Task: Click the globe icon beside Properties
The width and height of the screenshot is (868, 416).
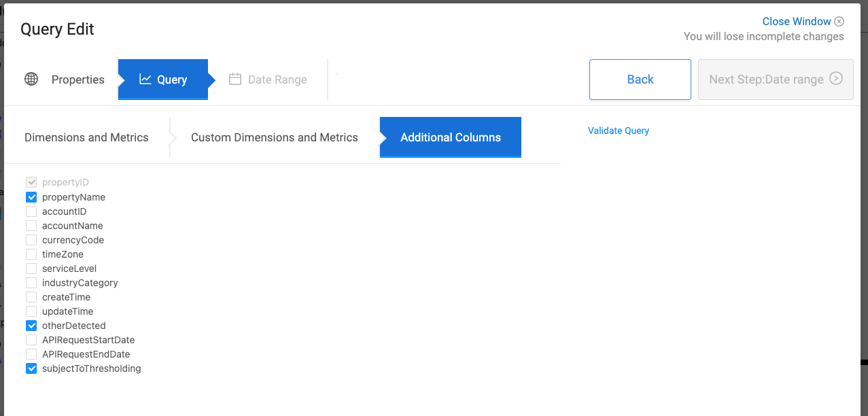Action: (x=31, y=79)
